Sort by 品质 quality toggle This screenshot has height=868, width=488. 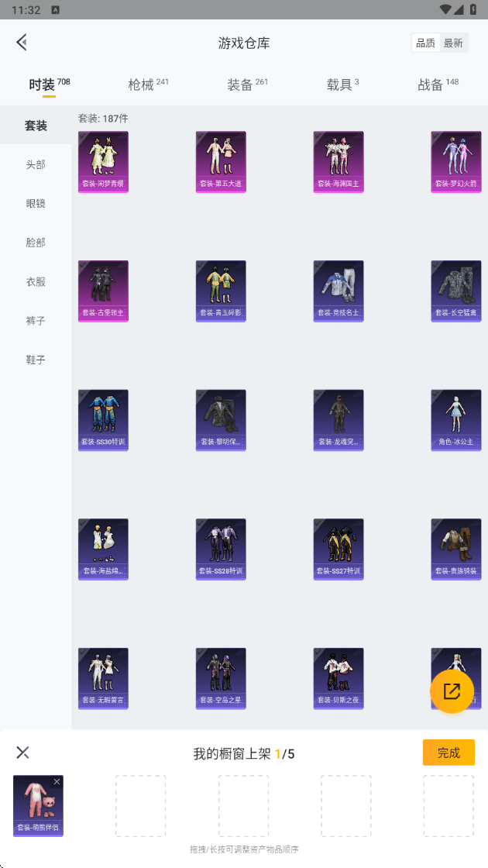click(x=425, y=43)
